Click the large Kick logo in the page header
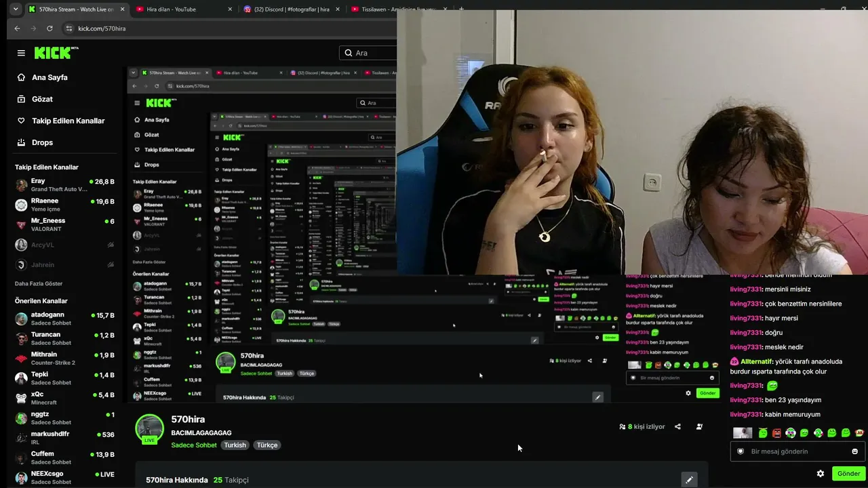 (x=56, y=53)
